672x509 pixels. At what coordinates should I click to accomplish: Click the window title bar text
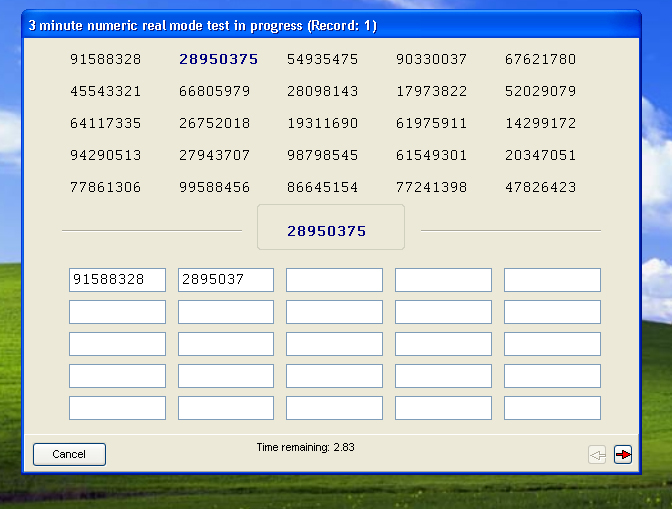pos(203,26)
